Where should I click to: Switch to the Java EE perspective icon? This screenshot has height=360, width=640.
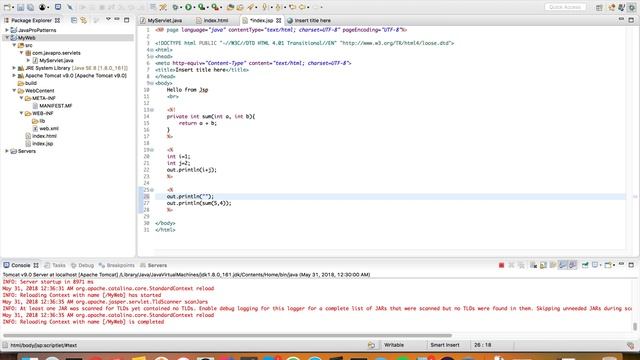(611, 7)
